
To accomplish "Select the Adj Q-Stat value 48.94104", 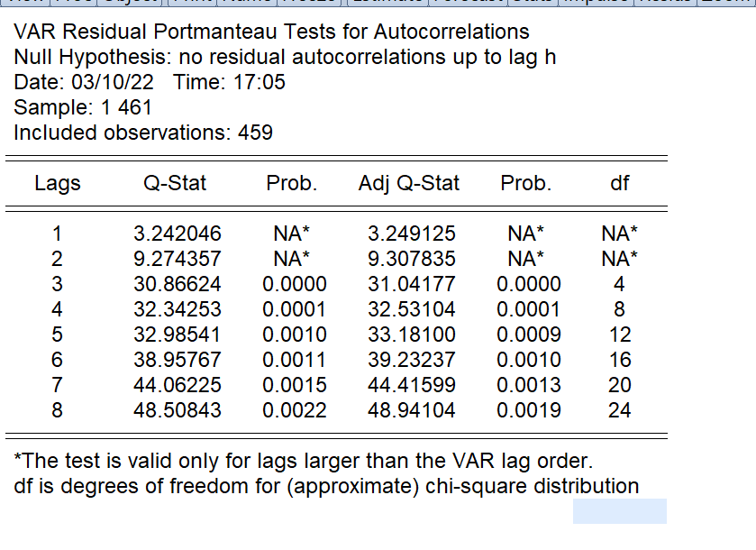I will pyautogui.click(x=411, y=410).
